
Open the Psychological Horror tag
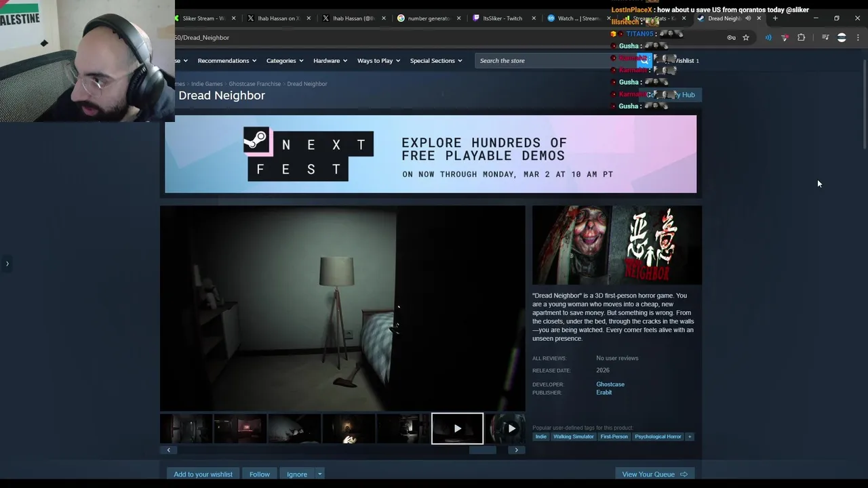pyautogui.click(x=658, y=436)
